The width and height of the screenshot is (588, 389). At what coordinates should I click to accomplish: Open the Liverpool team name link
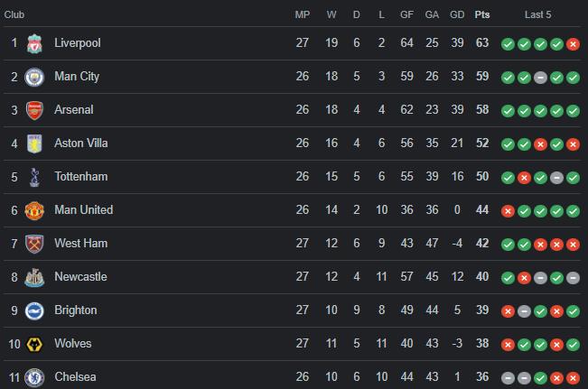[78, 42]
